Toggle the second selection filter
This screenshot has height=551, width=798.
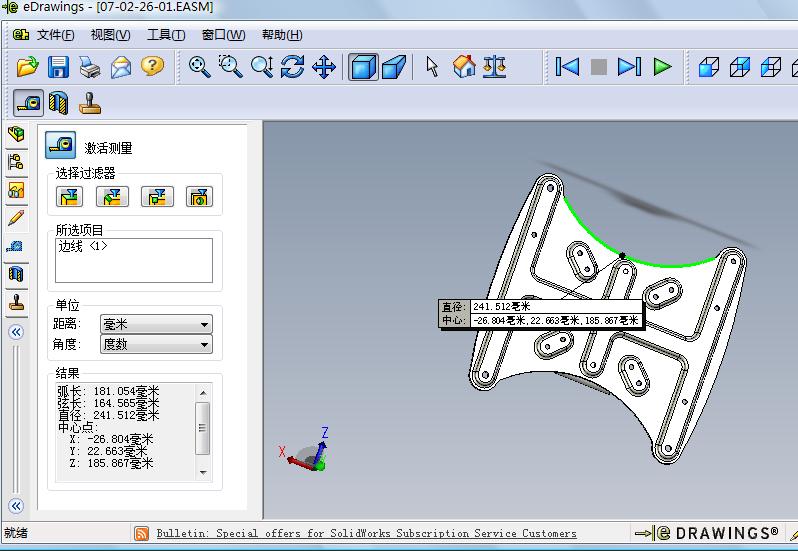coord(112,196)
